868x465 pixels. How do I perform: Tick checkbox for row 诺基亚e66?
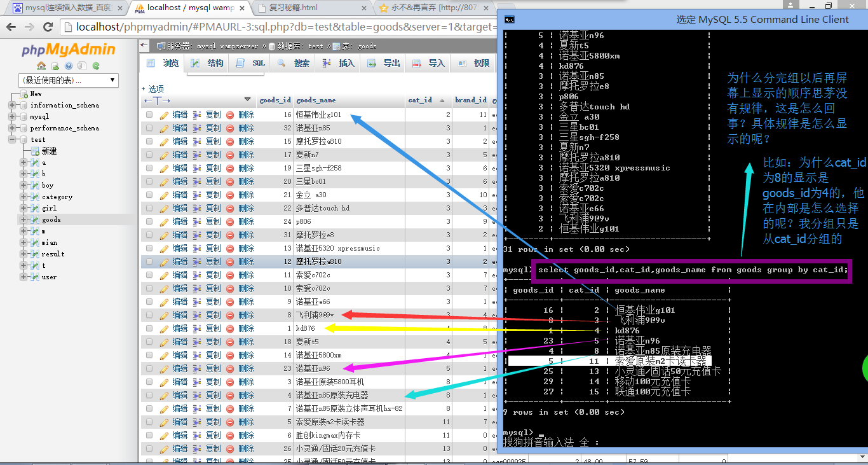(x=149, y=302)
